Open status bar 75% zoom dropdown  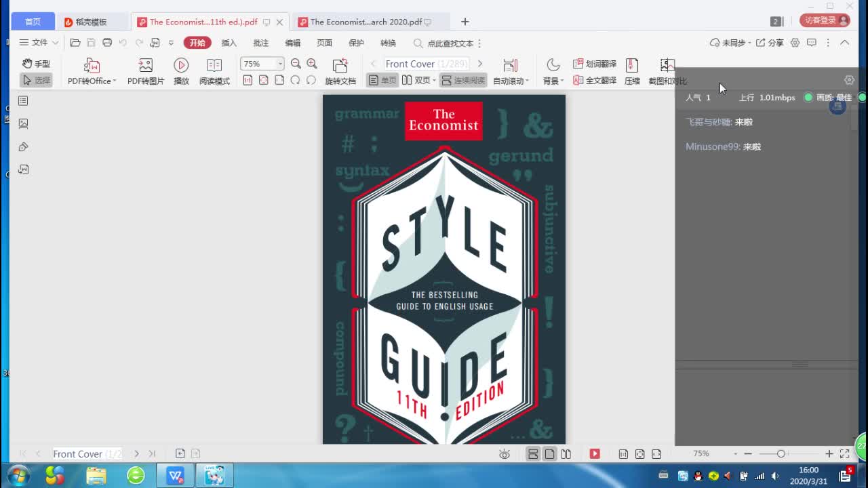[x=735, y=453]
